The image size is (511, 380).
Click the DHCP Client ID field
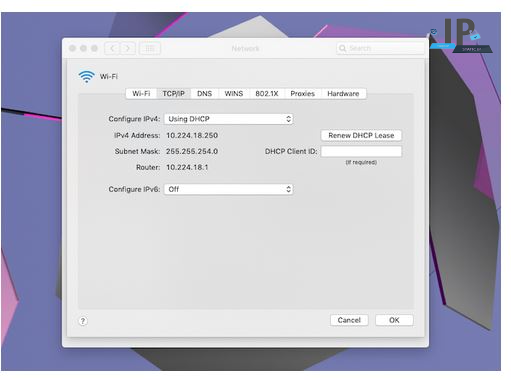point(361,151)
